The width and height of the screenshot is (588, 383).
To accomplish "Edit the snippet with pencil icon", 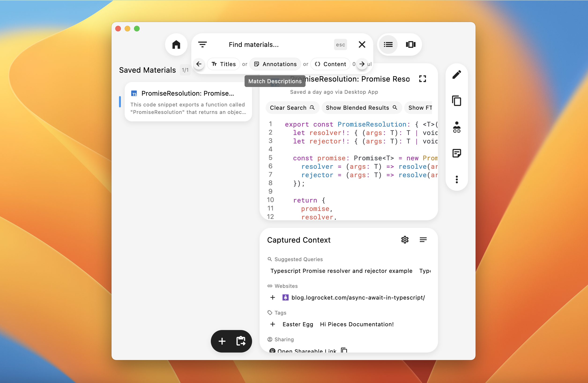I will [457, 75].
